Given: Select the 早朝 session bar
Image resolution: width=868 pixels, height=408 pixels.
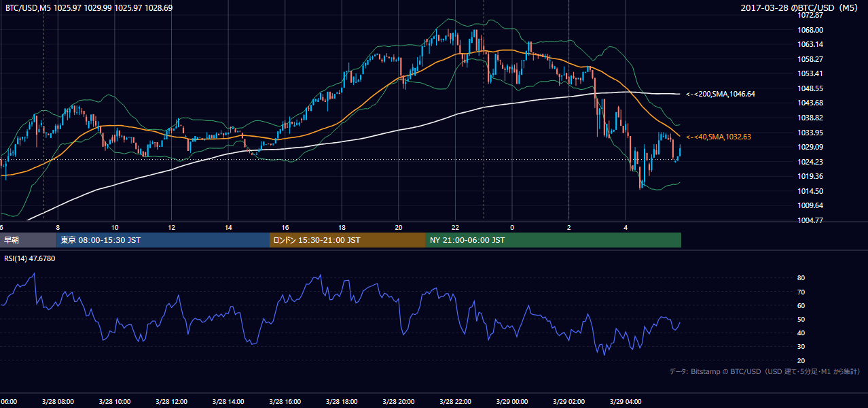Looking at the screenshot, I should (29, 240).
